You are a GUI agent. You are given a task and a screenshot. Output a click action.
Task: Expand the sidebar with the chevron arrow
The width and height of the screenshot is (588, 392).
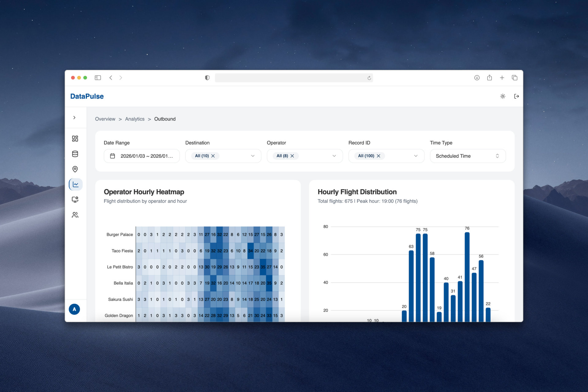click(x=74, y=118)
